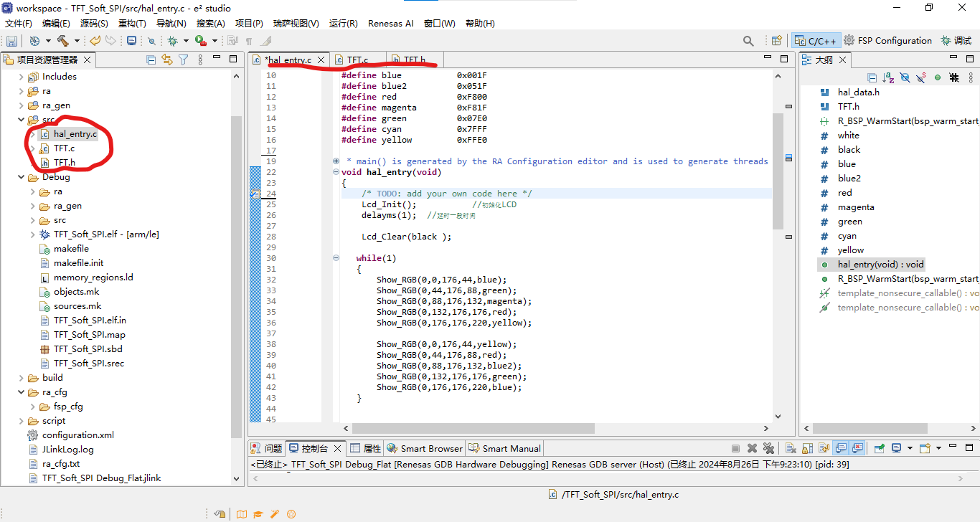Click Open Console new window icon
The width and height of the screenshot is (980, 522).
point(925,448)
